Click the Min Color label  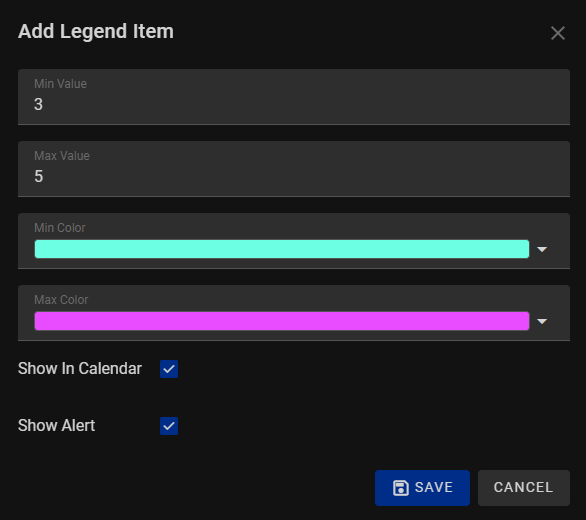60,228
